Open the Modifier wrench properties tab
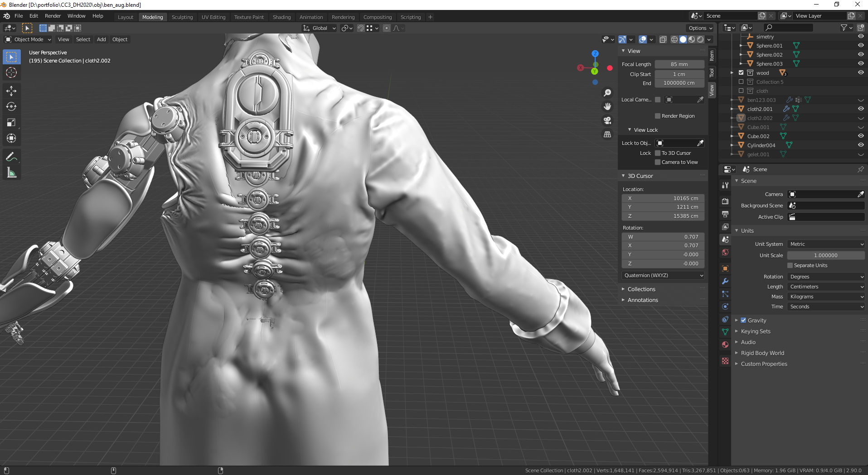 (725, 281)
